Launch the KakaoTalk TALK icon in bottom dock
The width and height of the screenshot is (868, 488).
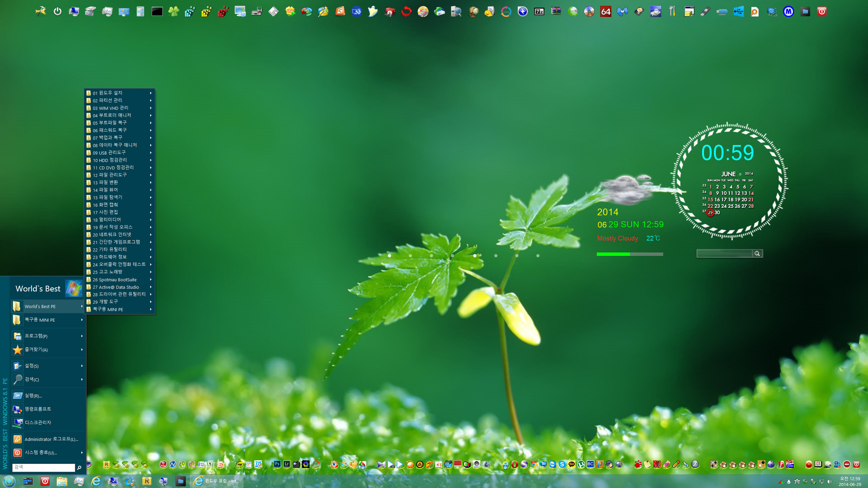[571, 464]
